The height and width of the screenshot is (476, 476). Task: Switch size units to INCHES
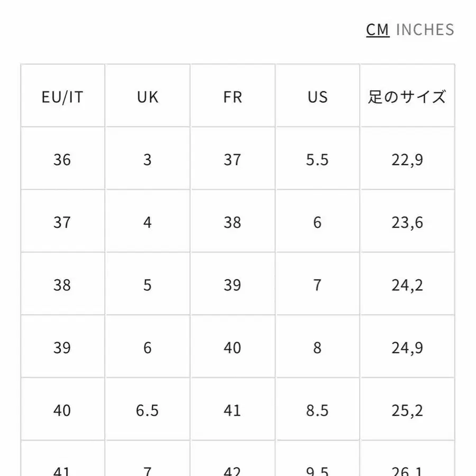tap(425, 30)
